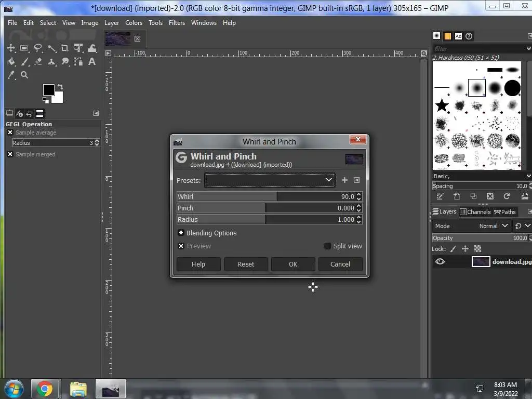Open the Tools menu
Screen dimensions: 532x399
click(x=155, y=23)
